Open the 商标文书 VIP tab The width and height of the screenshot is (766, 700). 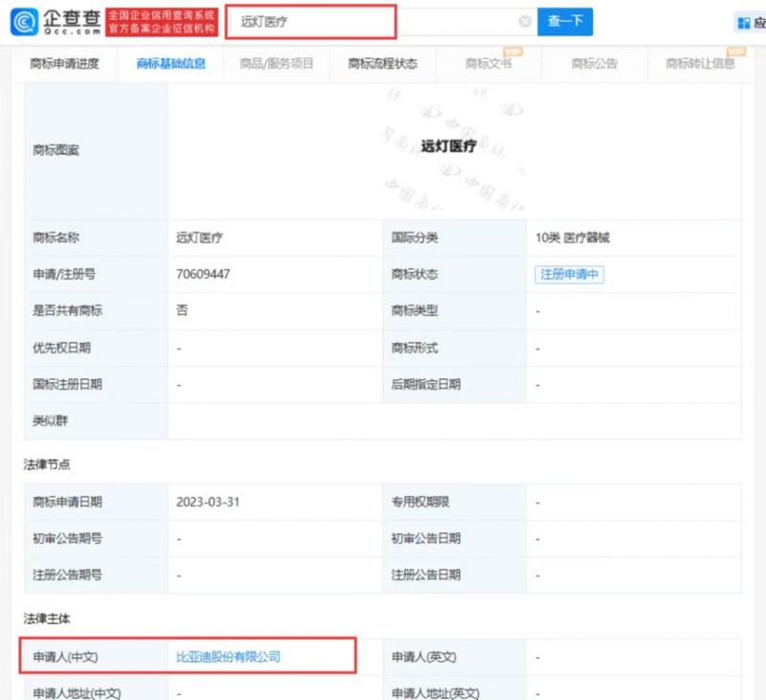click(x=488, y=63)
